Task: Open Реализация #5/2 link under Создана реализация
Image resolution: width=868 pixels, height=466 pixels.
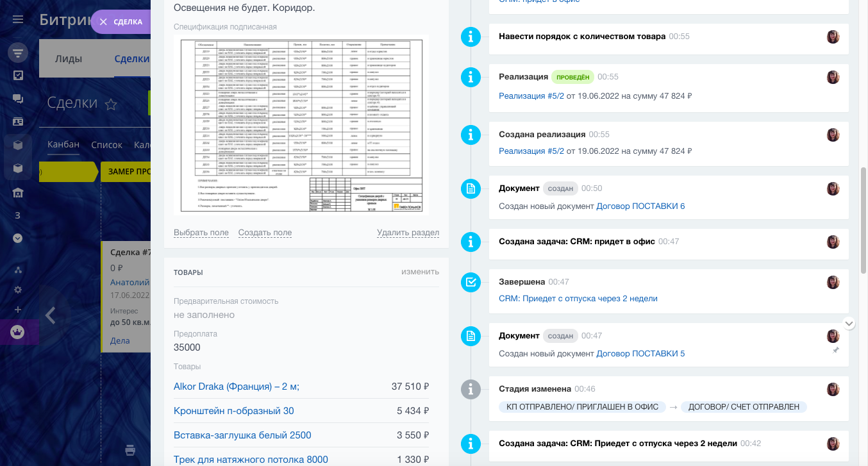Action: 531,151
